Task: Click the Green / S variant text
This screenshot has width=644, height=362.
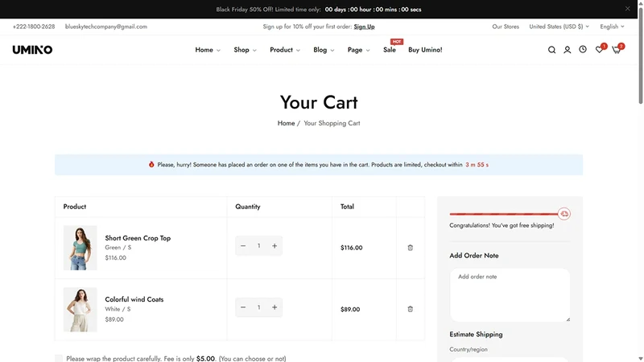Action: coord(118,248)
